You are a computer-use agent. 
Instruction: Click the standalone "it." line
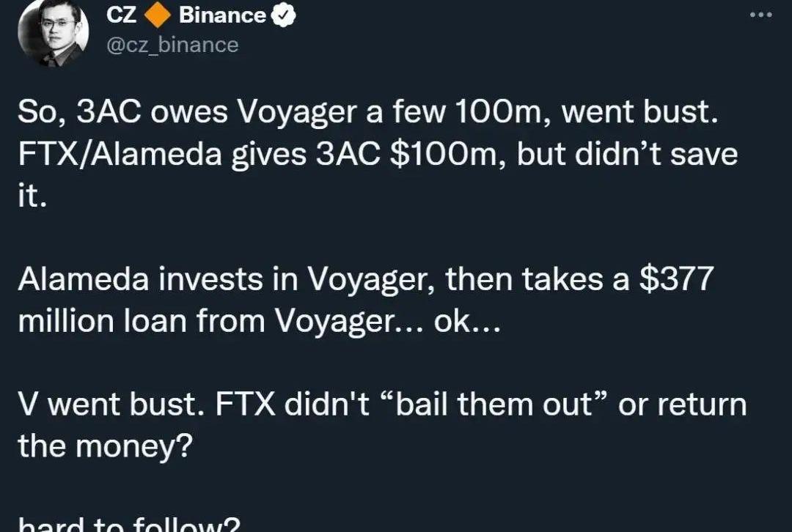click(x=32, y=198)
